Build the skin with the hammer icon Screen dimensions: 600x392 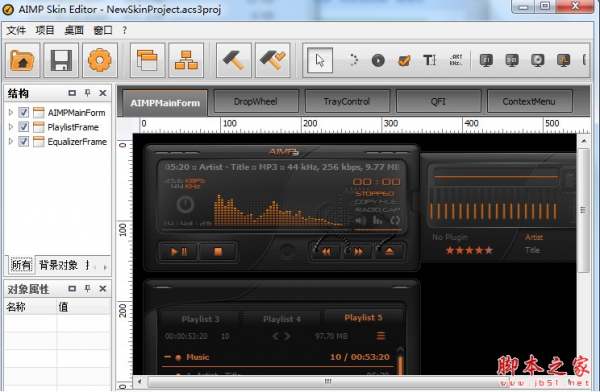pyautogui.click(x=233, y=60)
